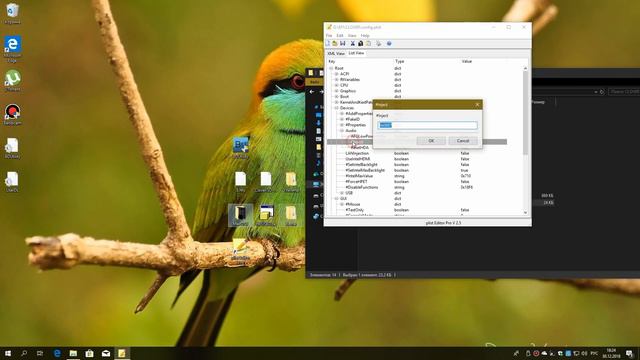
Task: Click the Save icon in plist Editor toolbar
Action: pos(342,43)
